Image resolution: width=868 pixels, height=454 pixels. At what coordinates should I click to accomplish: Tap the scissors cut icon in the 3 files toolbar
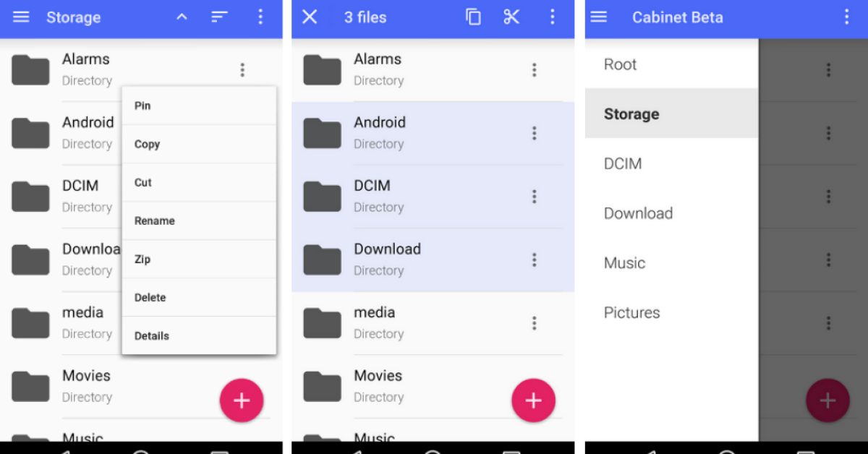point(511,17)
